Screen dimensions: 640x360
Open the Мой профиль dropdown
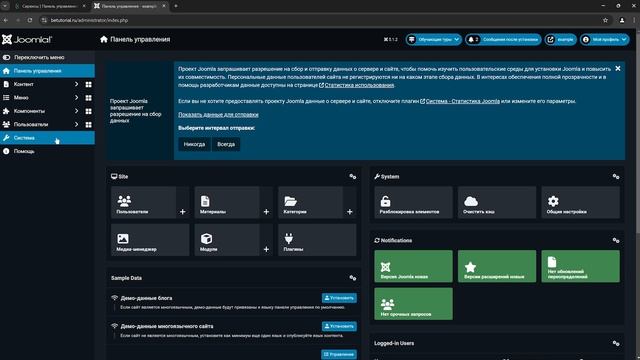604,40
